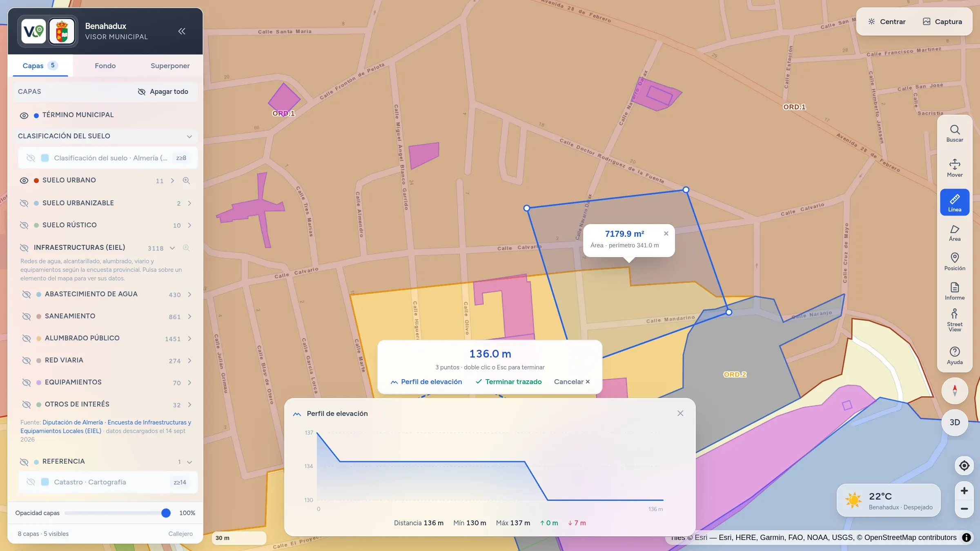Screen dimensions: 980x551
Task: Hide the SUELO URBANO layer
Action: [x=24, y=180]
